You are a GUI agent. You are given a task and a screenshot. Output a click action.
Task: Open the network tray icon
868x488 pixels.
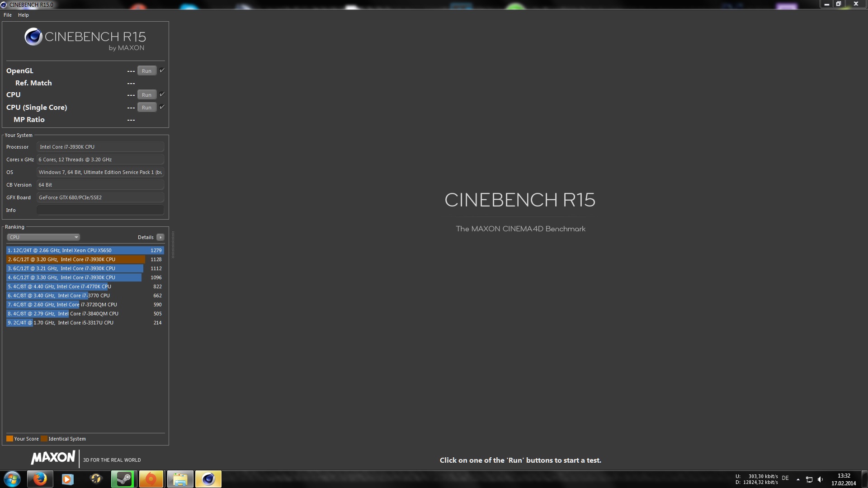point(809,479)
